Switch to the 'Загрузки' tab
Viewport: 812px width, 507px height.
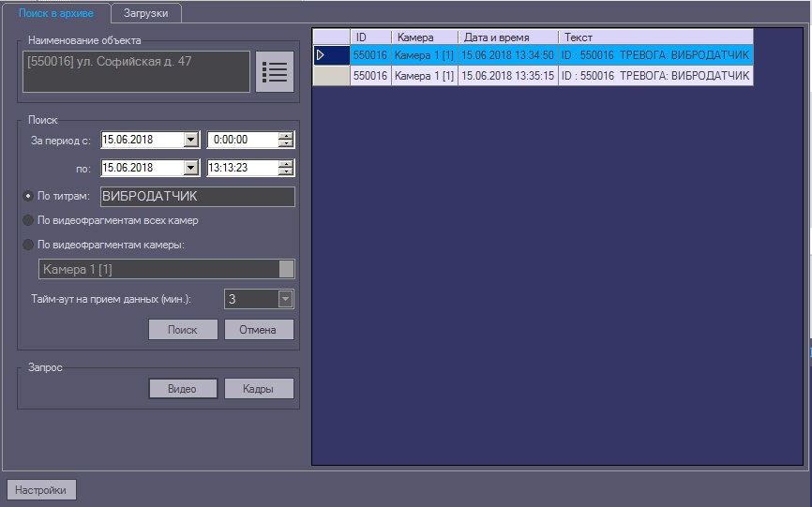[145, 13]
